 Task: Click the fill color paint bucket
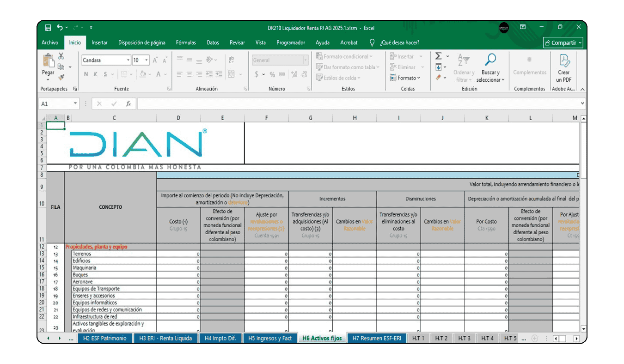pos(143,74)
